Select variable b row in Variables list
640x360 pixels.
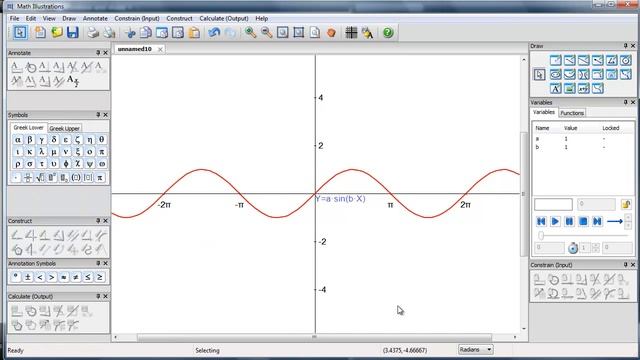(583, 147)
